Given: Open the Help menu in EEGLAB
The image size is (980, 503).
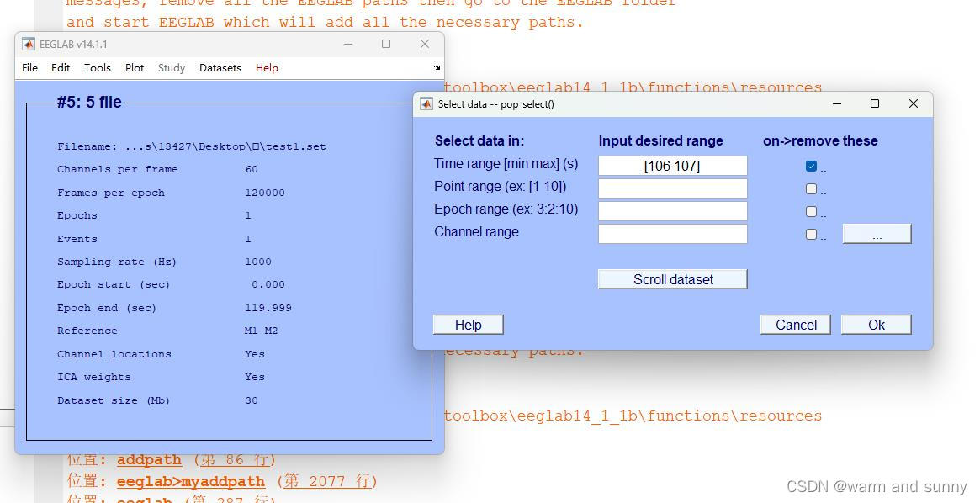Looking at the screenshot, I should click(x=267, y=67).
